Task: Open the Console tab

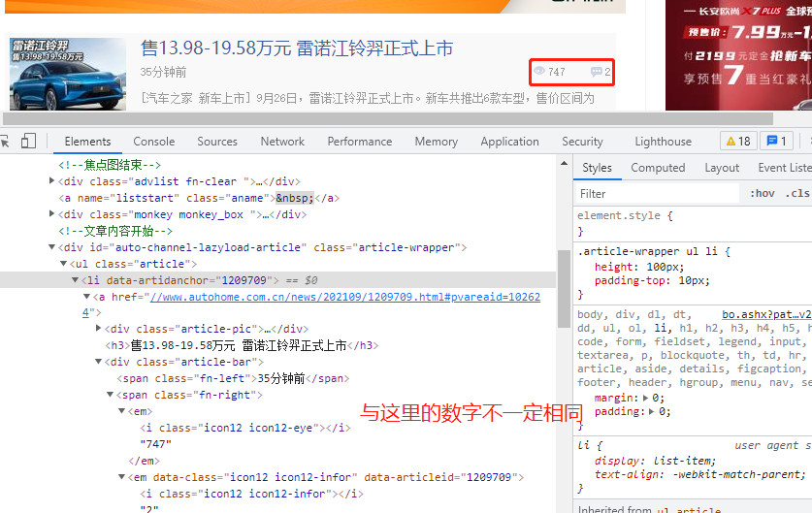Action: coord(154,142)
